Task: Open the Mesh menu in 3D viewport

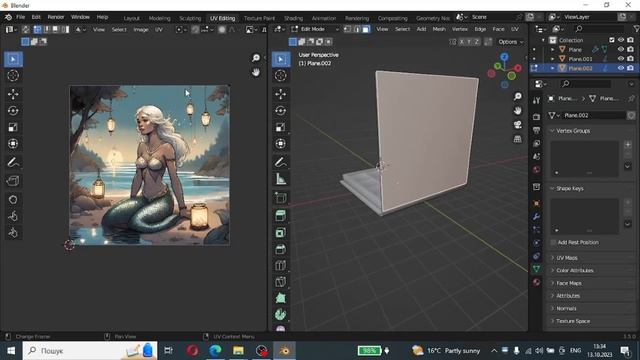Action: (439, 29)
